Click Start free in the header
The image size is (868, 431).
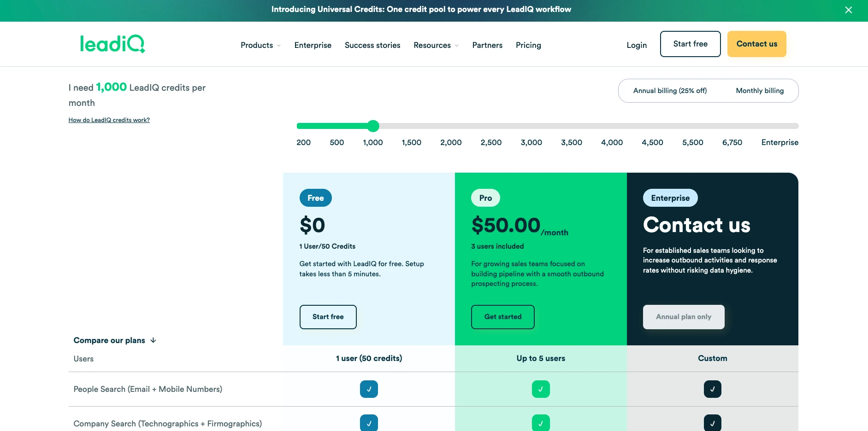coord(690,44)
